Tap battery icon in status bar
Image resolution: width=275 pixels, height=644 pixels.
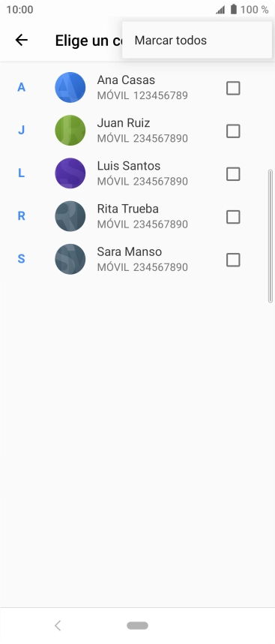point(234,10)
